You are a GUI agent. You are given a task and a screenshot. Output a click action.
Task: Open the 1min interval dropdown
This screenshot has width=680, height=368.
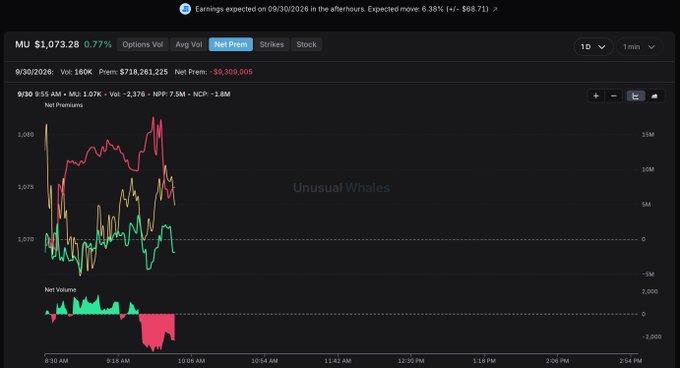pos(638,46)
